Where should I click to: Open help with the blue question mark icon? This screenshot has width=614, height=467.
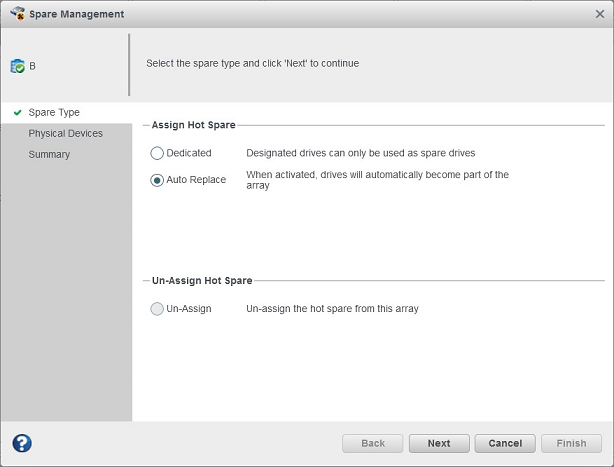pyautogui.click(x=22, y=443)
